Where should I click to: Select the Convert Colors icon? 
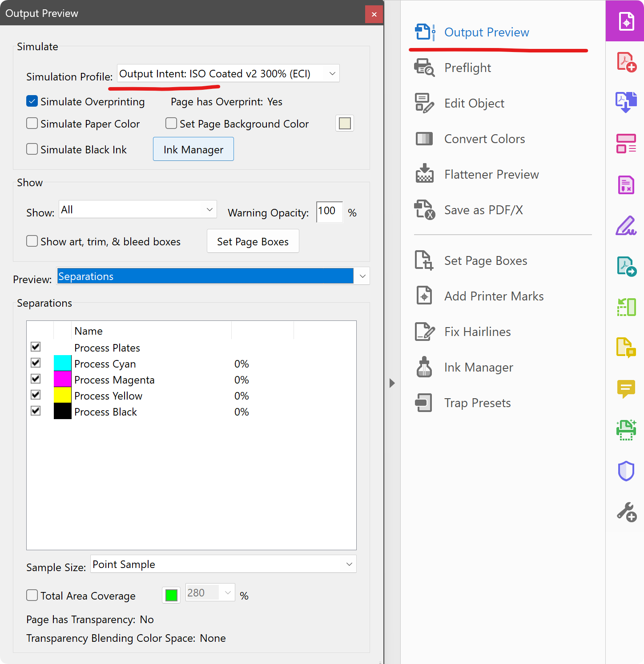click(424, 139)
